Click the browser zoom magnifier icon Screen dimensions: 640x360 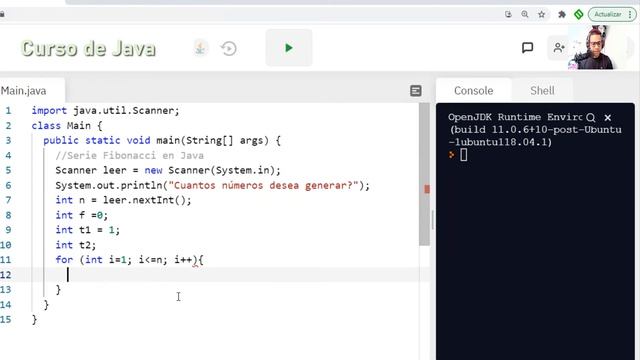pyautogui.click(x=525, y=14)
